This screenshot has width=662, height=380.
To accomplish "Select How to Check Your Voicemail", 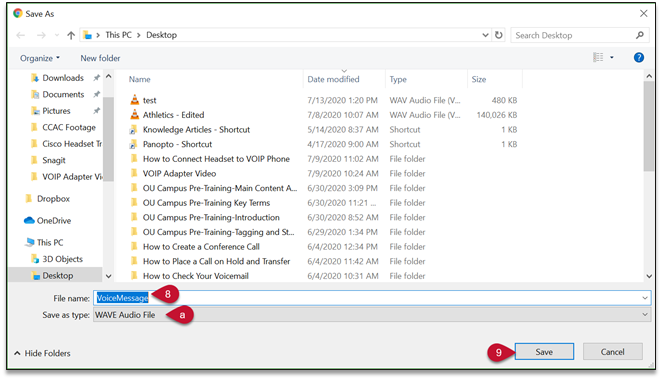I will tap(195, 276).
